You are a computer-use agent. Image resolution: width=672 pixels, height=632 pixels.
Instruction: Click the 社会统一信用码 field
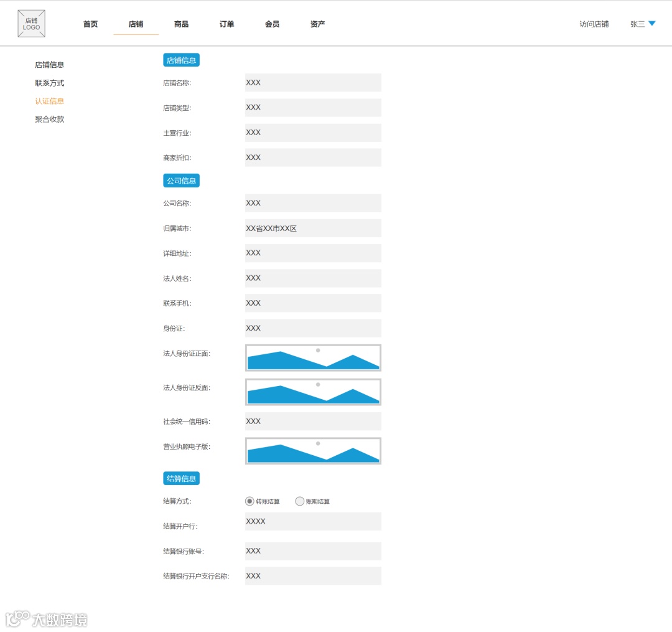coord(313,422)
